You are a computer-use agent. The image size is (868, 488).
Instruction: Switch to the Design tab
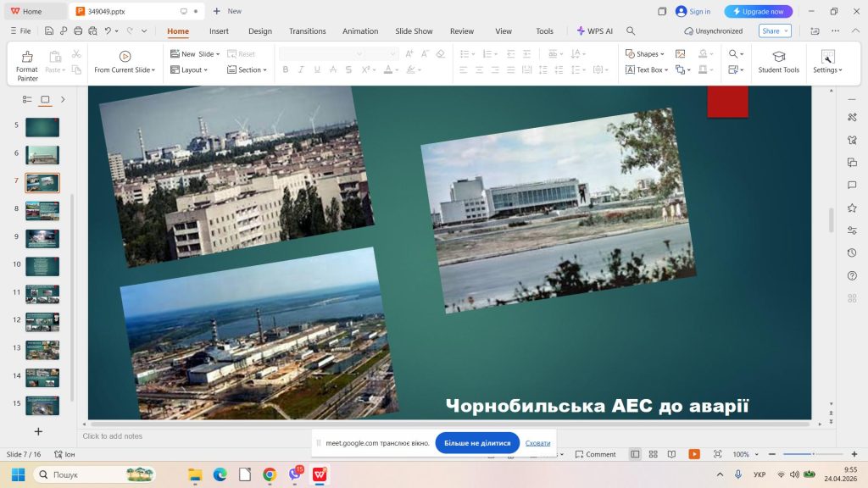(x=260, y=31)
